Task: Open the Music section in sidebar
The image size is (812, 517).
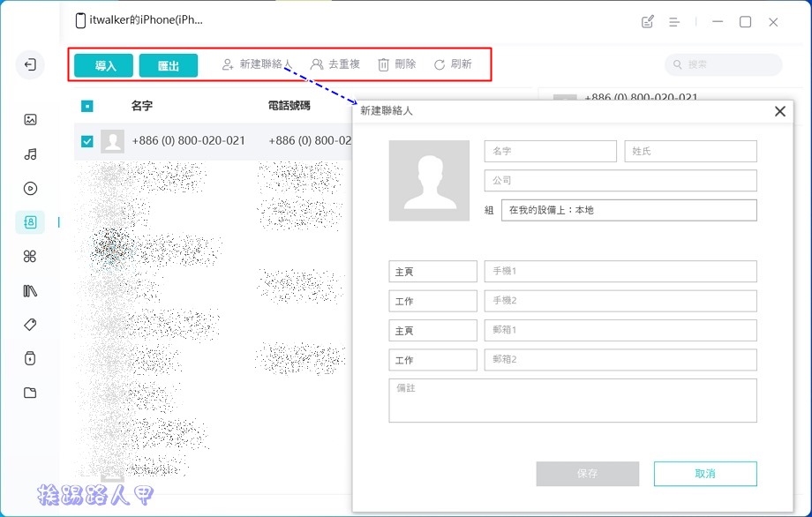Action: (x=30, y=154)
